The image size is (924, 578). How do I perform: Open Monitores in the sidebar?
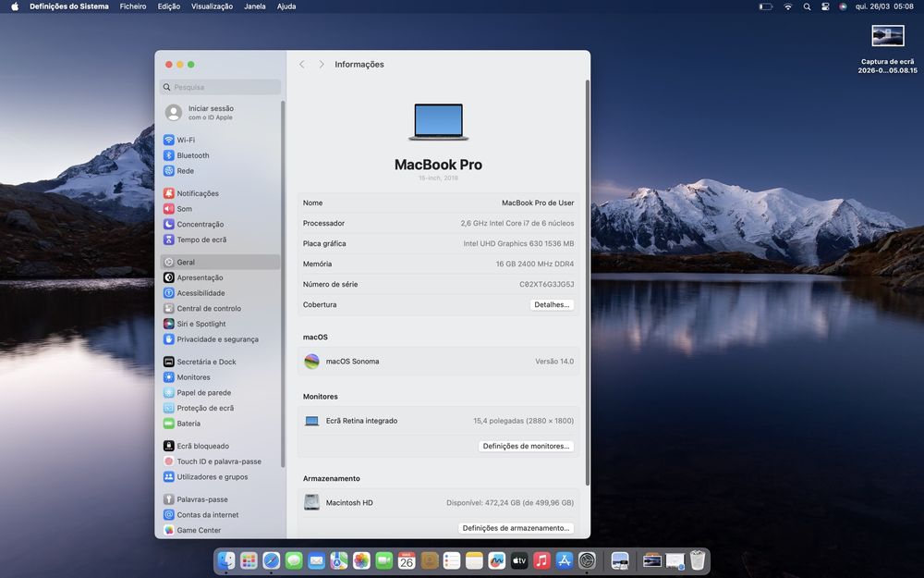click(220, 377)
